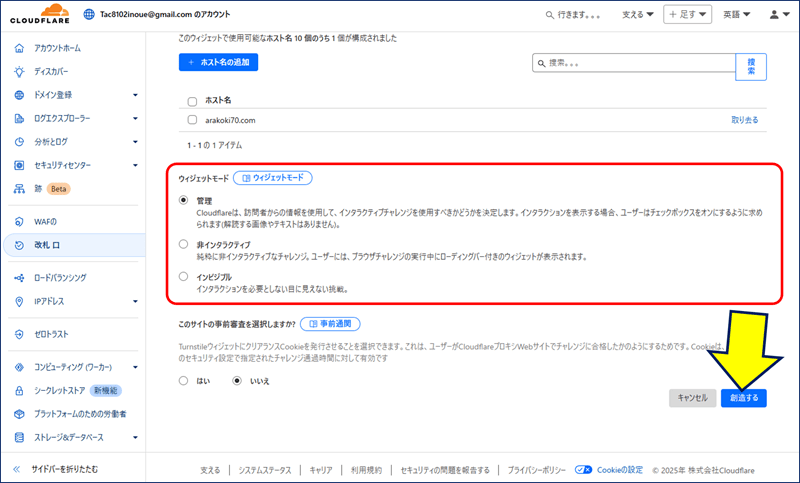Expand the ログエクスプローラー submenu arrow
This screenshot has height=483, width=800.
tap(135, 118)
